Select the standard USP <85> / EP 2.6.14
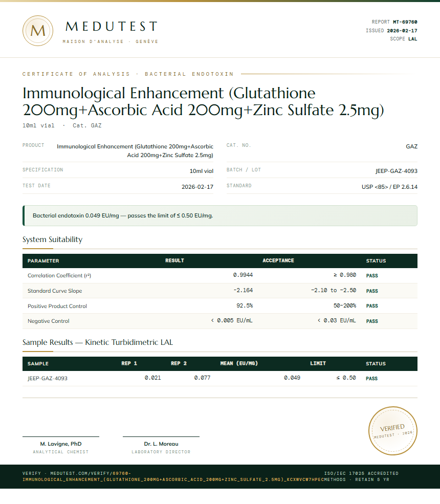 click(x=389, y=187)
